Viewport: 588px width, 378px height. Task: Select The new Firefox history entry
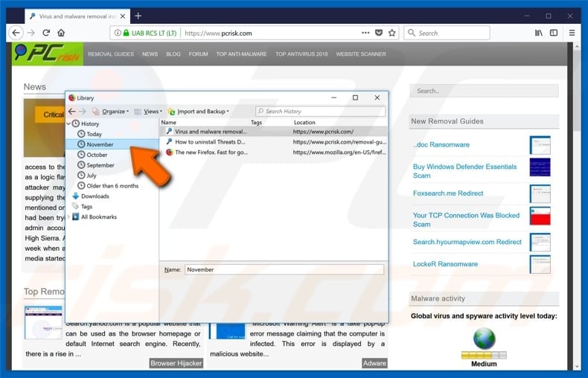[274, 153]
